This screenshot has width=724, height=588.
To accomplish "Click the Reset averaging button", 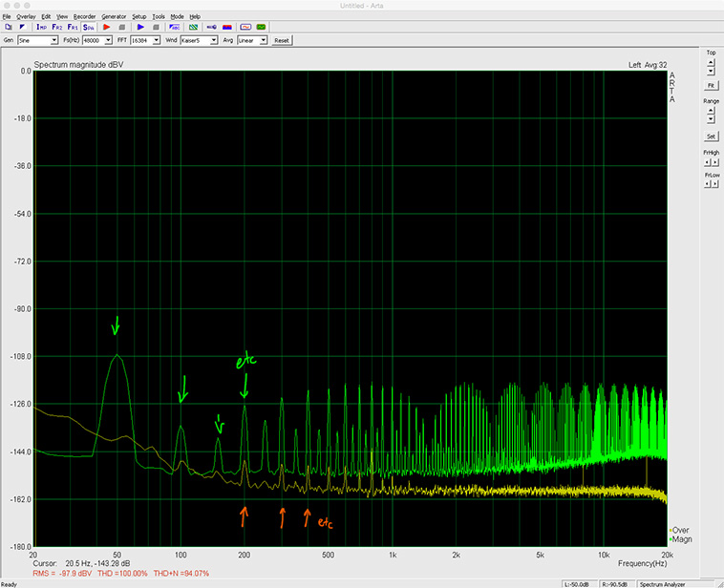I will pos(281,41).
